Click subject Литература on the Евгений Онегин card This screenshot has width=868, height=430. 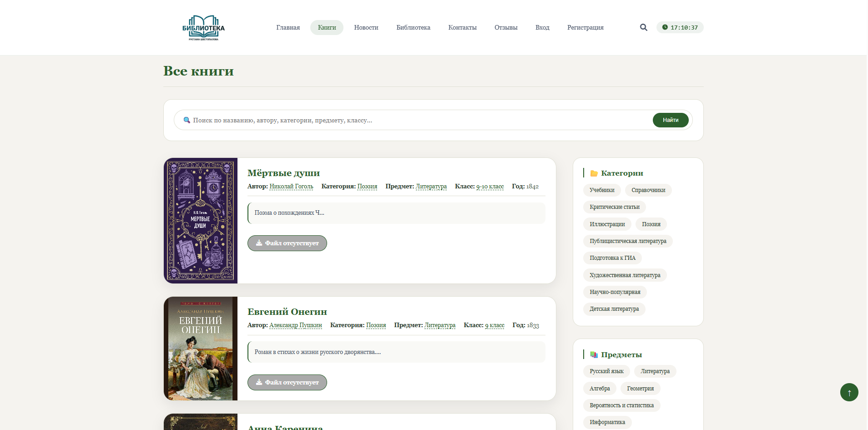[x=440, y=325]
